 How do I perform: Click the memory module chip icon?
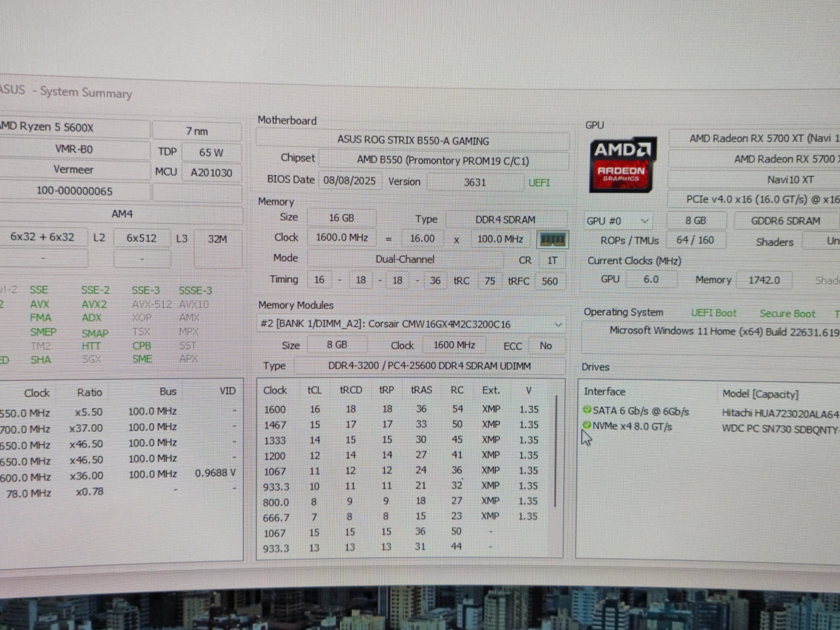tap(553, 240)
